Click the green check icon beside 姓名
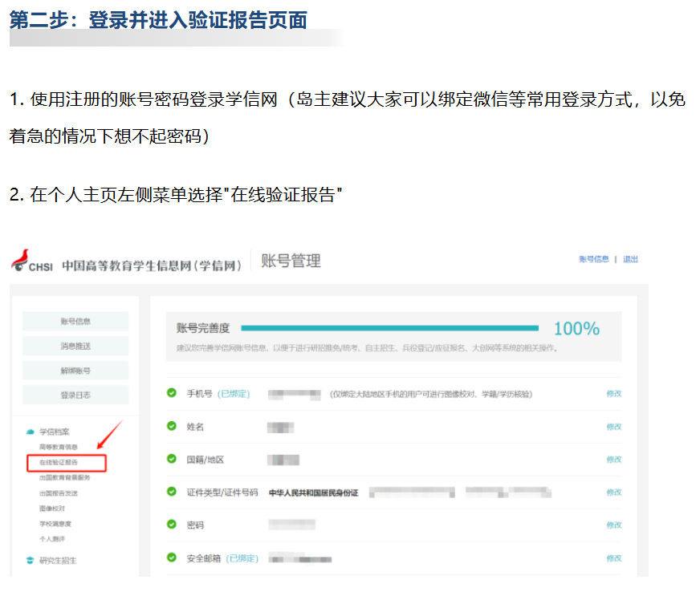 [x=171, y=426]
